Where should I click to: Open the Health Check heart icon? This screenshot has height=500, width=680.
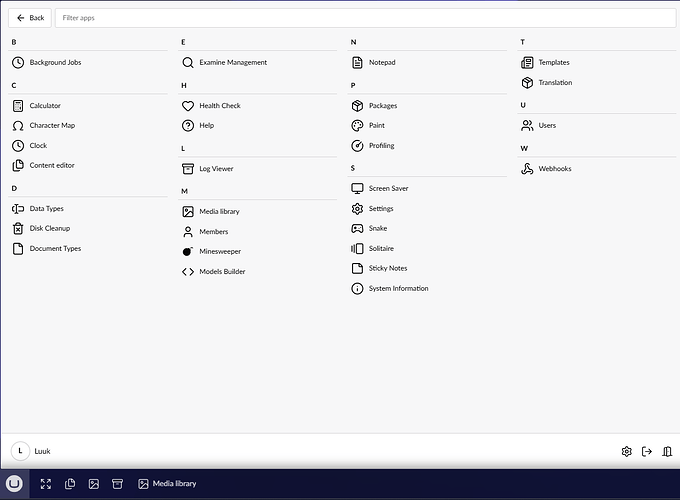tap(187, 106)
